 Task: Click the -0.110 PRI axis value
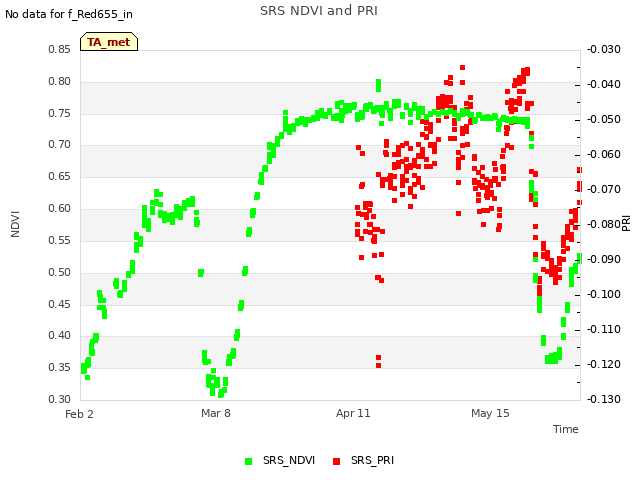604,329
